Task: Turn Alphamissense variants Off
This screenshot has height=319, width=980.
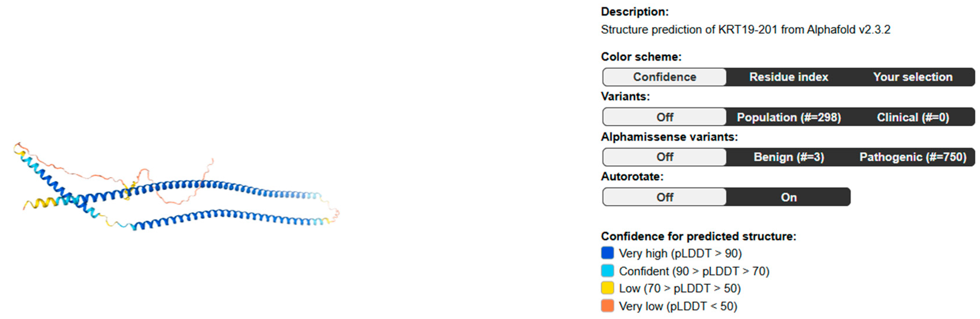Action: coord(664,157)
